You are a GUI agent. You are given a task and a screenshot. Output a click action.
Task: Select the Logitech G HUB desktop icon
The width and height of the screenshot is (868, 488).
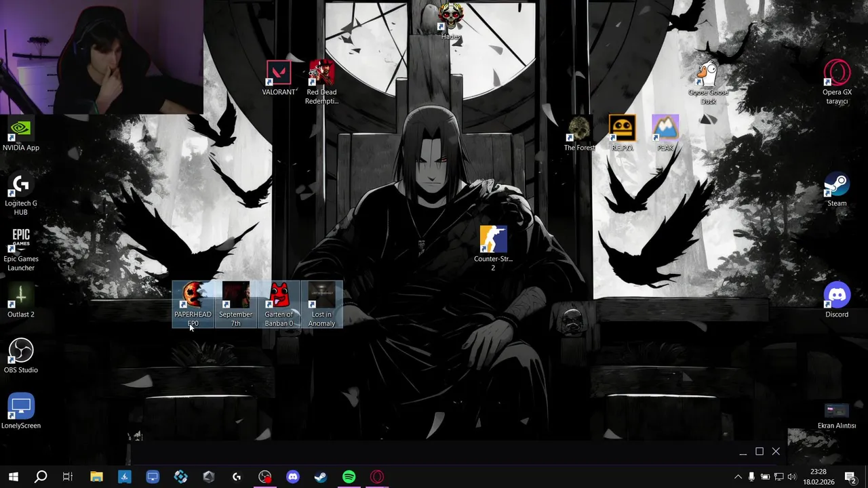point(21,194)
